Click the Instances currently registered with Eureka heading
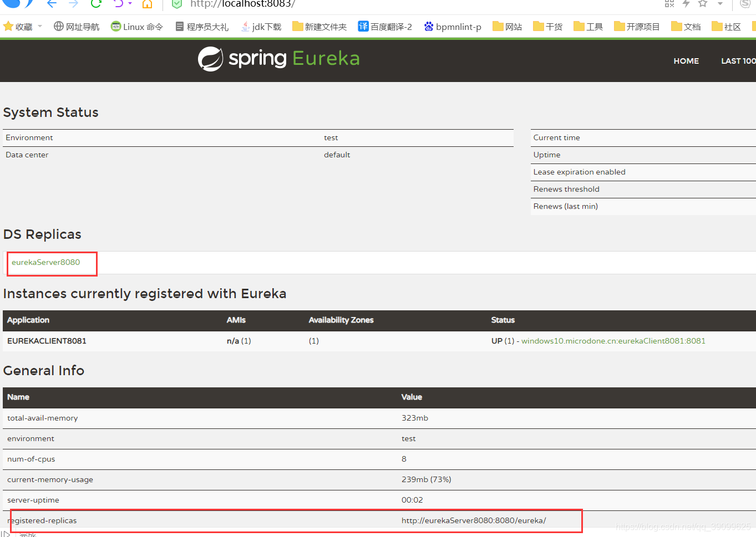The height and width of the screenshot is (537, 756). click(x=145, y=294)
